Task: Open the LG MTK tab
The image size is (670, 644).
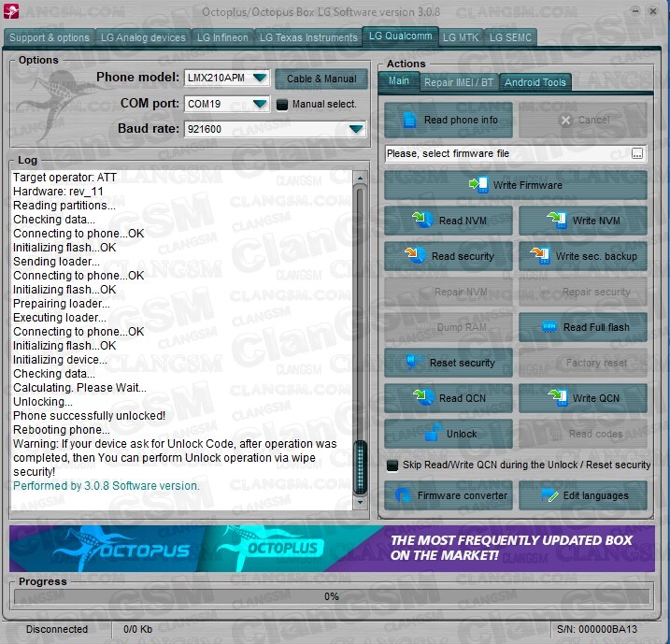Action: tap(461, 37)
